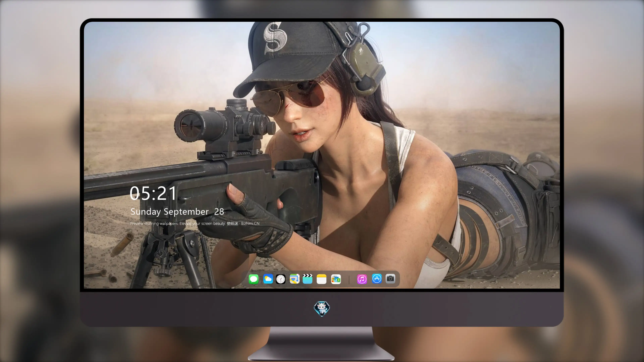
Task: Click the 05:21 clock display
Action: coord(153,193)
